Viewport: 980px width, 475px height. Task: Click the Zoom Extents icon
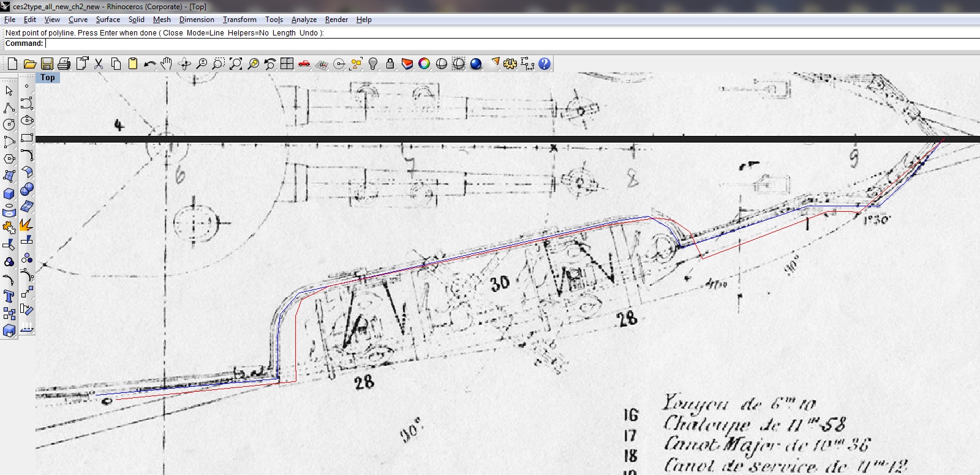pos(236,64)
